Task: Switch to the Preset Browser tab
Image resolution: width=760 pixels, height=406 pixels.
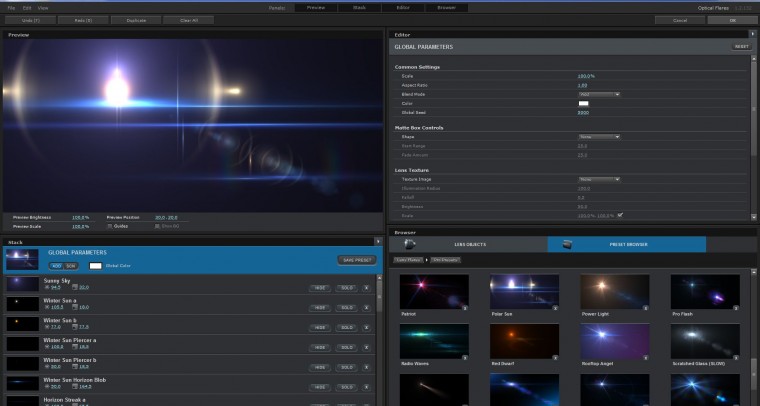Action: 627,244
